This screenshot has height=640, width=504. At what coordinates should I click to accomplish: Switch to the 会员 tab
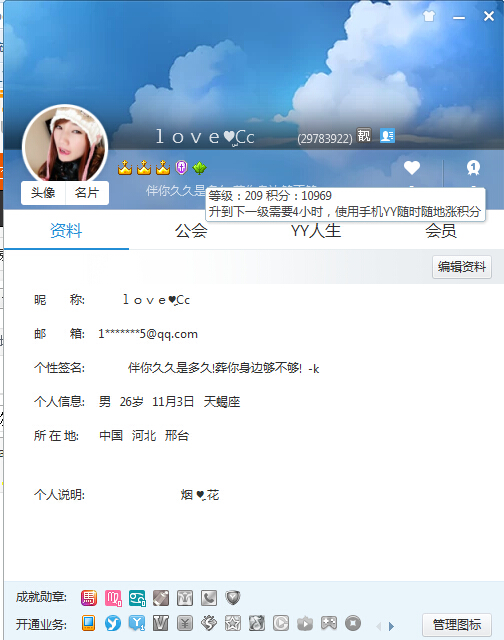tap(441, 231)
